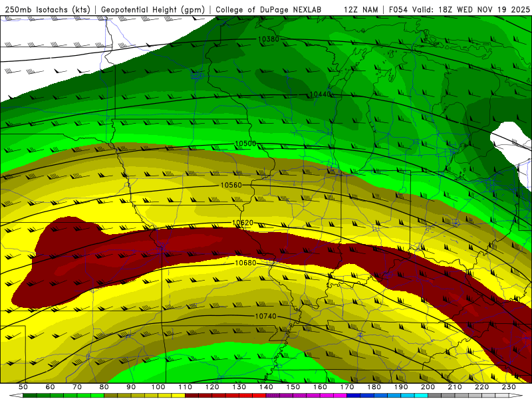The height and width of the screenshot is (399, 532).
Task: Click the left arrow end of the color bar
Action: (x=16, y=396)
